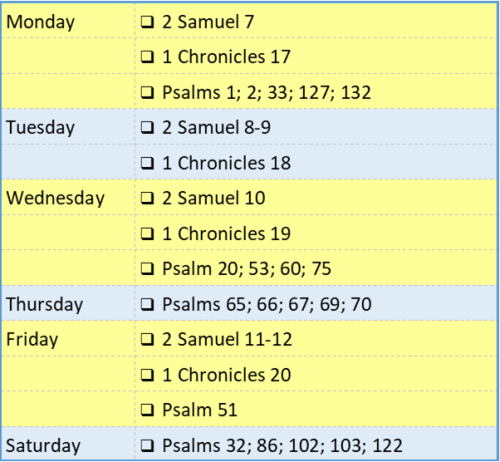
Task: Tick Psalm 20; 53; 60; 75 checkbox
Action: click(147, 269)
